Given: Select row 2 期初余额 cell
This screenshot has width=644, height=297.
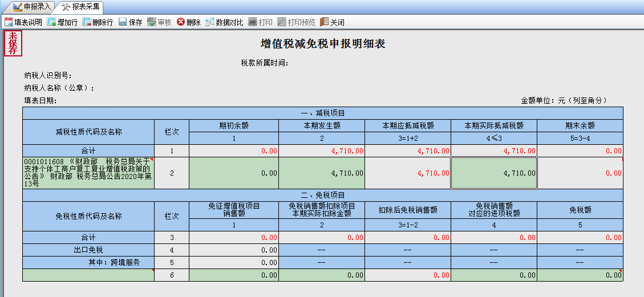Looking at the screenshot, I should click(x=234, y=173).
